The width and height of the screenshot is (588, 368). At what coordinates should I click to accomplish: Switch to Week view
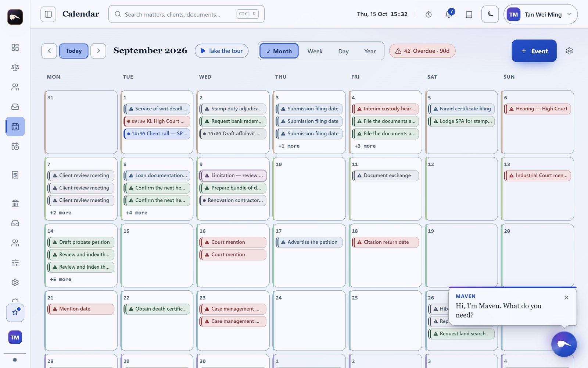click(315, 51)
